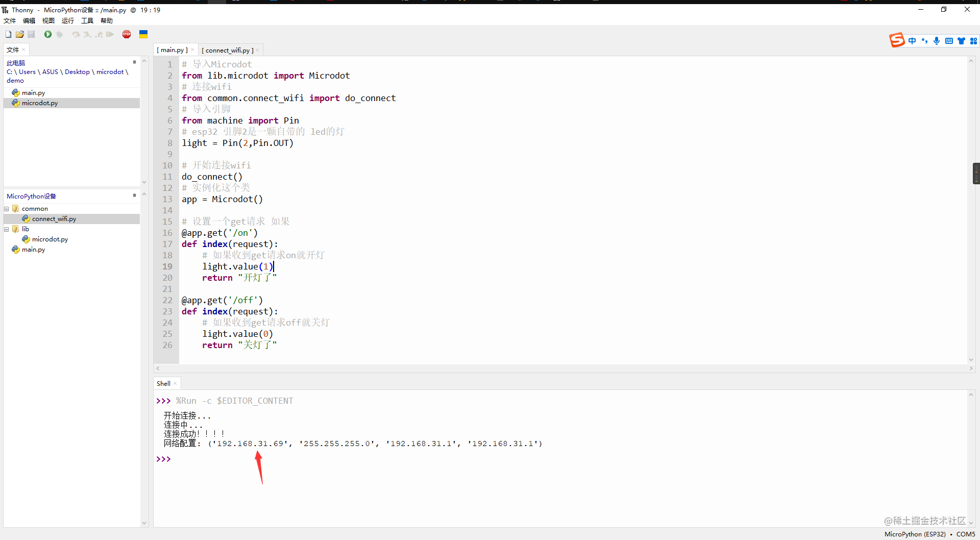
Task: Run the current script with green play button
Action: pyautogui.click(x=48, y=34)
